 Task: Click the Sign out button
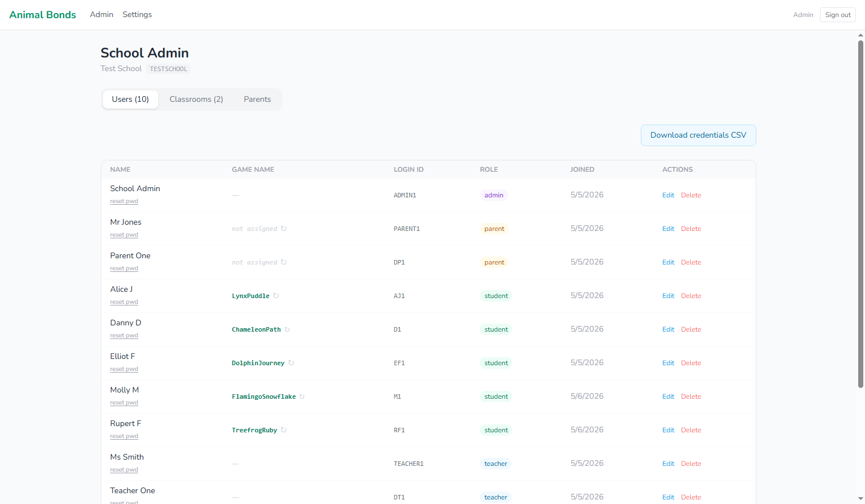coord(838,15)
